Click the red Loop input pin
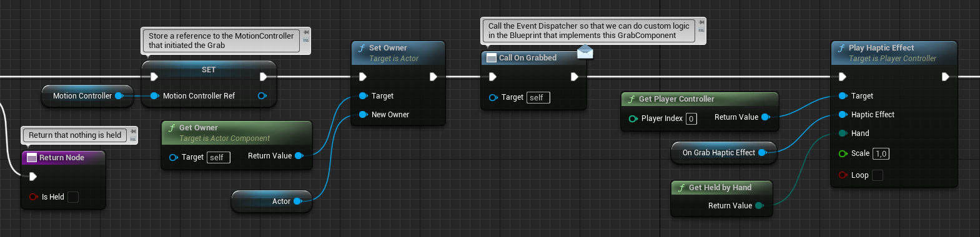The width and height of the screenshot is (980, 237). (x=843, y=175)
